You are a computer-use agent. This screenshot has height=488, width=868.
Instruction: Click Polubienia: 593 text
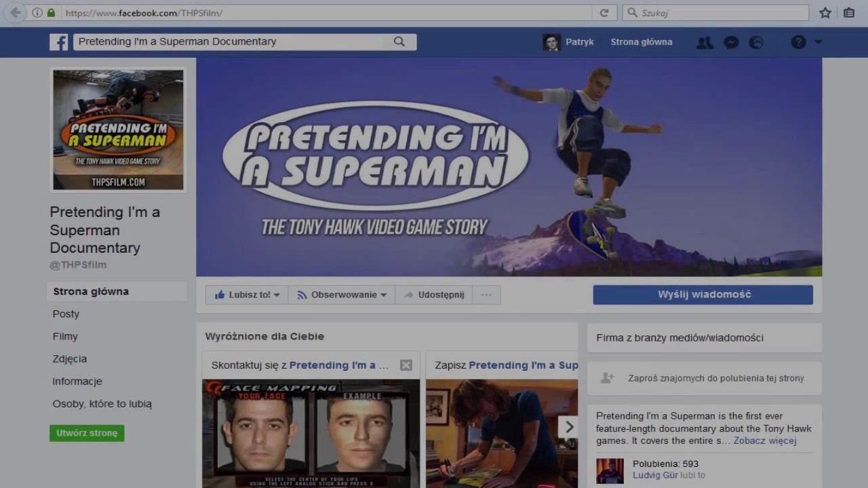click(x=665, y=464)
